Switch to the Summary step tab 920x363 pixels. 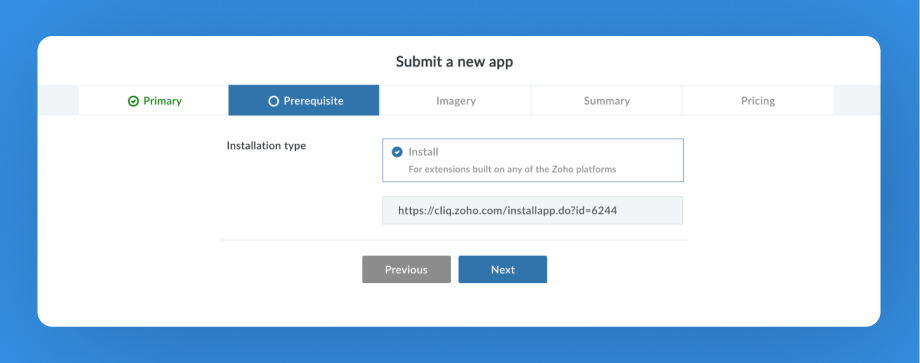[x=607, y=100]
